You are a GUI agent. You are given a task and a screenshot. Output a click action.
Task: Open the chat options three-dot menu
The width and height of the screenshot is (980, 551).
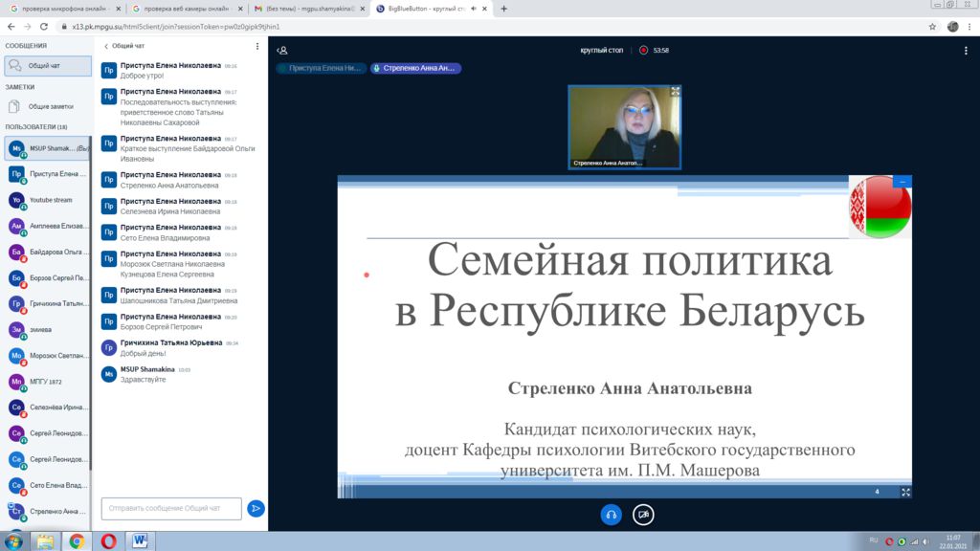[256, 46]
